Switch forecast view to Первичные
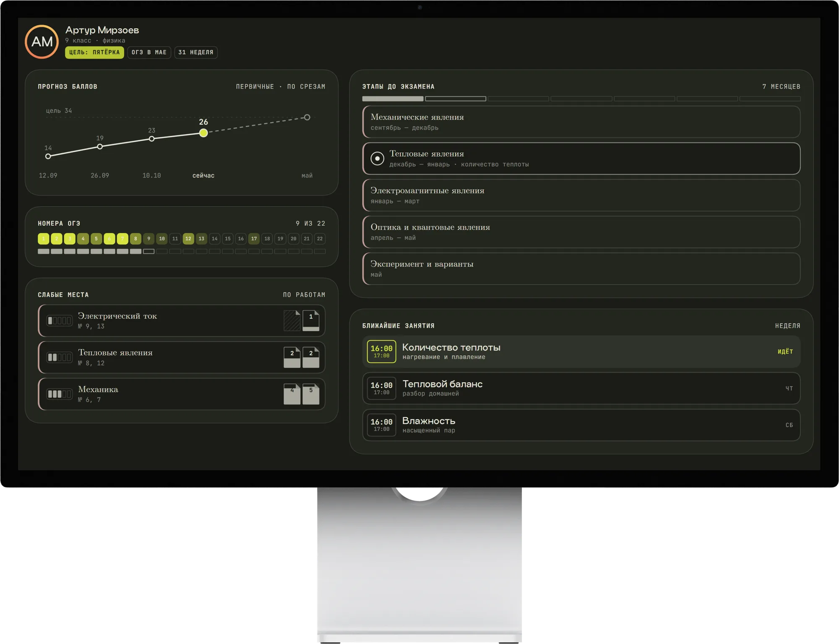This screenshot has width=839, height=644. tap(255, 86)
